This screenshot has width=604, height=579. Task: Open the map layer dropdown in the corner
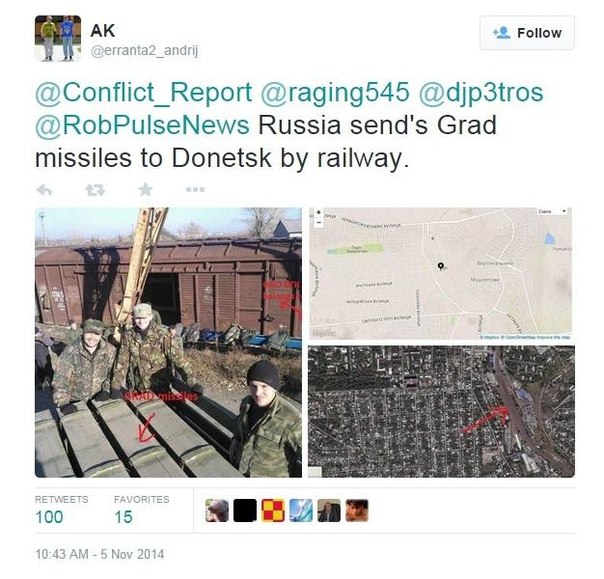552,211
